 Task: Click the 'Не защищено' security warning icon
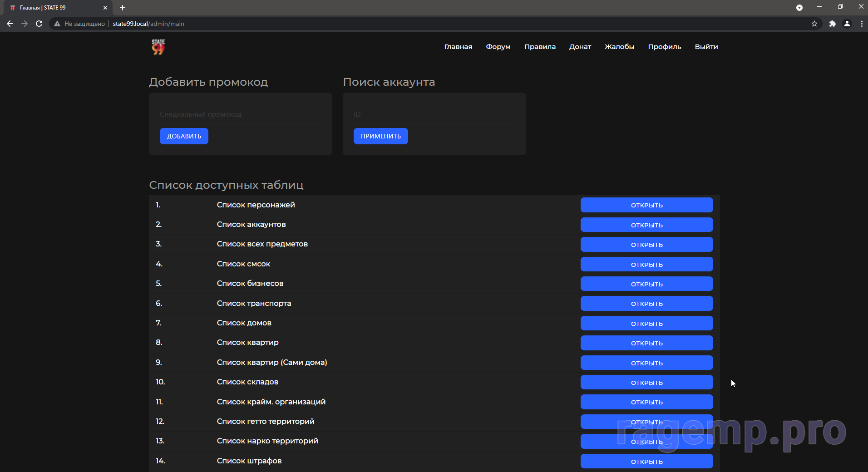pyautogui.click(x=57, y=24)
